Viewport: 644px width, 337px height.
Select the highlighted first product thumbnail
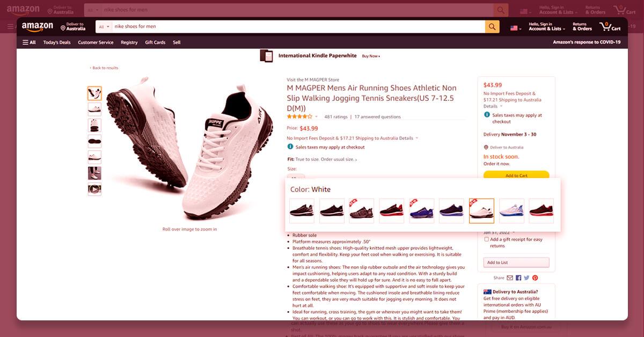[94, 93]
